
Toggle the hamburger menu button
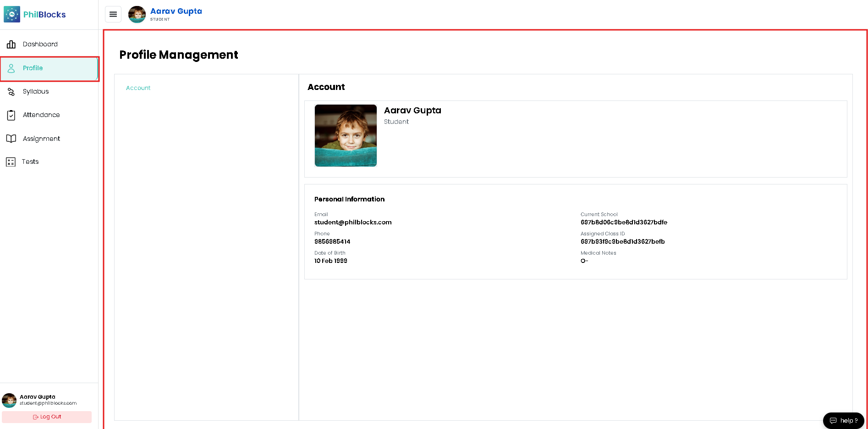pos(113,14)
